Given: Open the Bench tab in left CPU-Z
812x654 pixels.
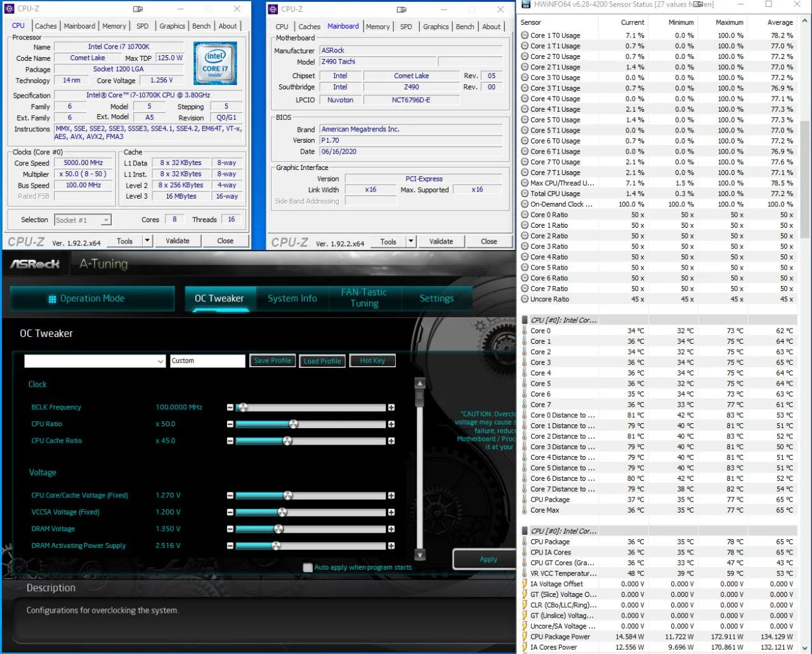Looking at the screenshot, I should pyautogui.click(x=201, y=26).
